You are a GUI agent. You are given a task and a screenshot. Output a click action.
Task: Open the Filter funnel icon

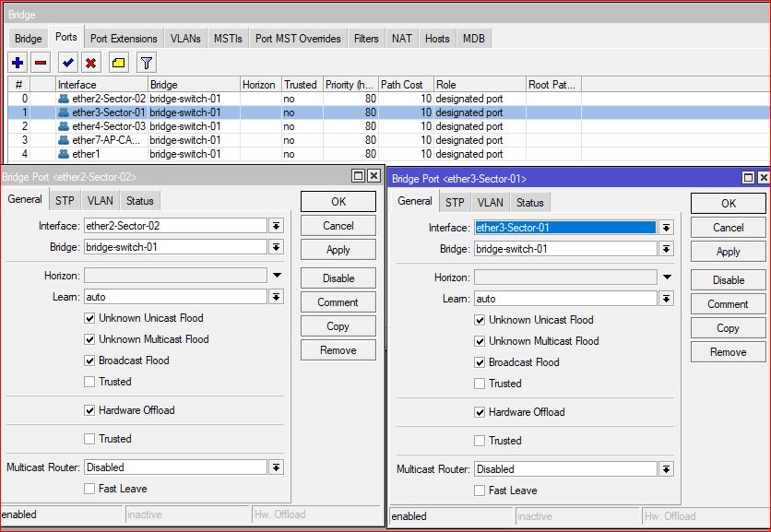(146, 63)
